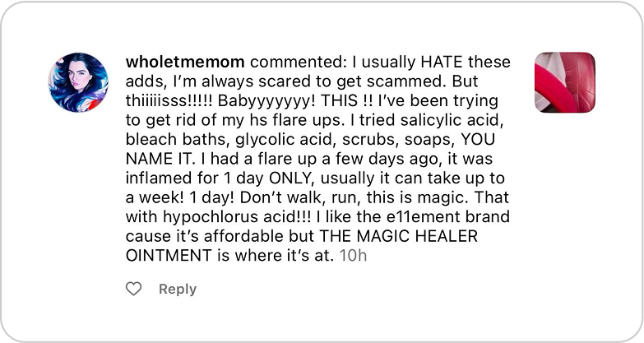The width and height of the screenshot is (644, 343).
Task: Click the wholetmemom username
Action: 185,63
